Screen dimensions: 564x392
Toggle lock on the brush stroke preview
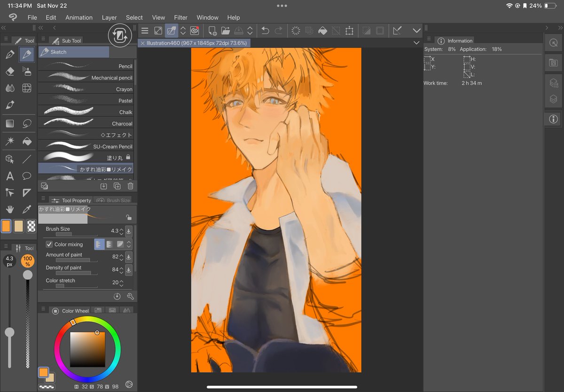129,217
